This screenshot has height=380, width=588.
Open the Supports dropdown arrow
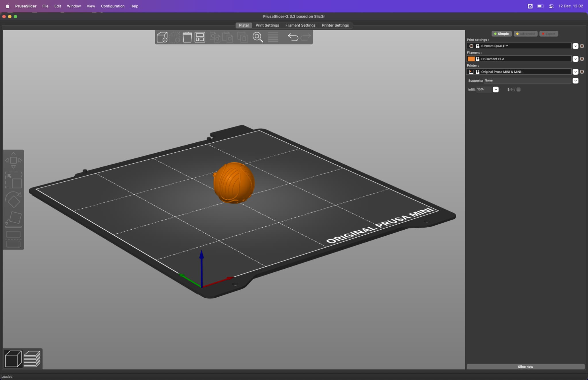click(x=575, y=81)
